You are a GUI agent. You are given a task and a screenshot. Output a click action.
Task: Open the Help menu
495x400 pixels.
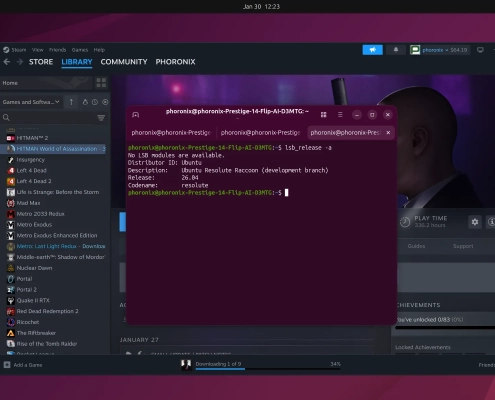[x=99, y=50]
